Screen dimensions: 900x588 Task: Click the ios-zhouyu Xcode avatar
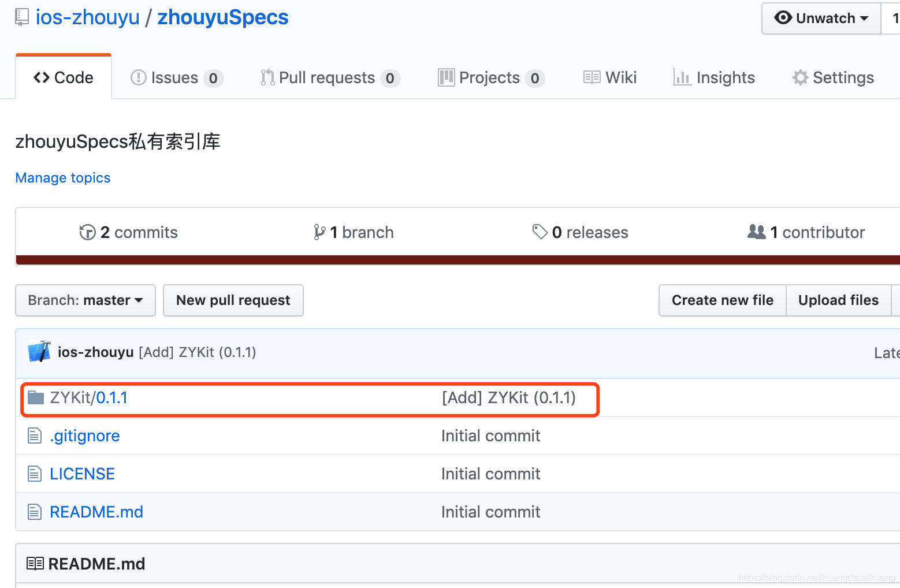(x=39, y=352)
